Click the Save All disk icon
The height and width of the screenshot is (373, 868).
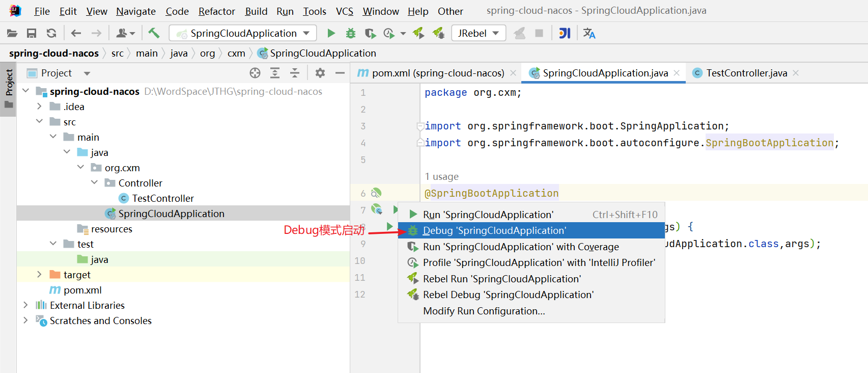click(32, 34)
